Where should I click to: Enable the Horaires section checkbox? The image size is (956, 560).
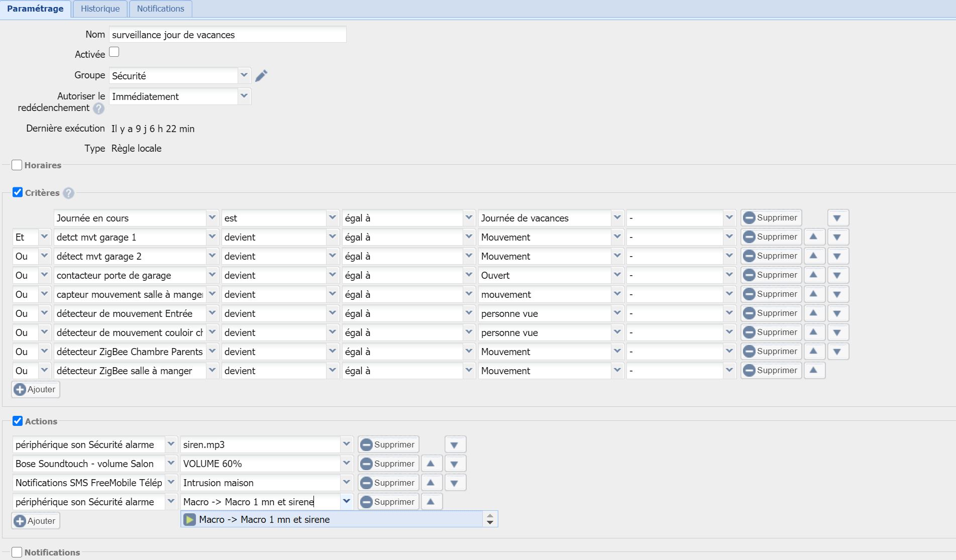click(x=17, y=165)
